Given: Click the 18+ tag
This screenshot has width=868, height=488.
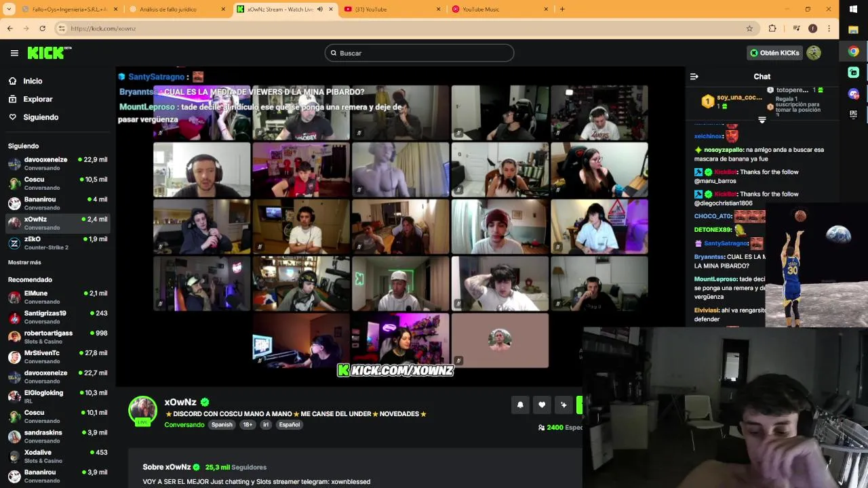Looking at the screenshot, I should point(248,425).
